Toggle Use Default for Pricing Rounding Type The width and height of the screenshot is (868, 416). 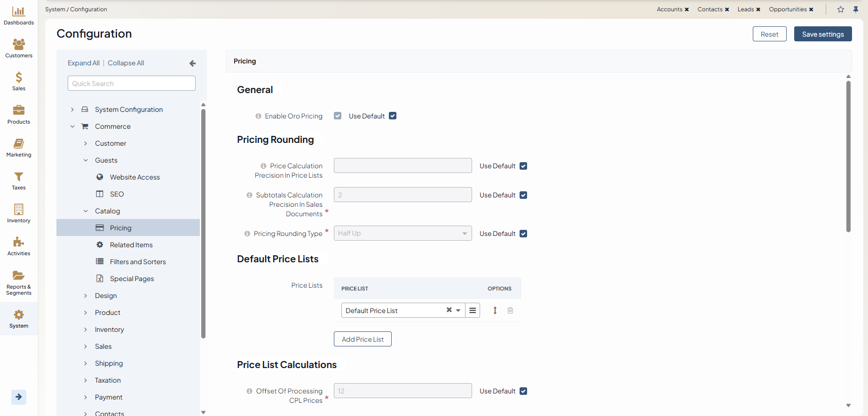tap(523, 234)
